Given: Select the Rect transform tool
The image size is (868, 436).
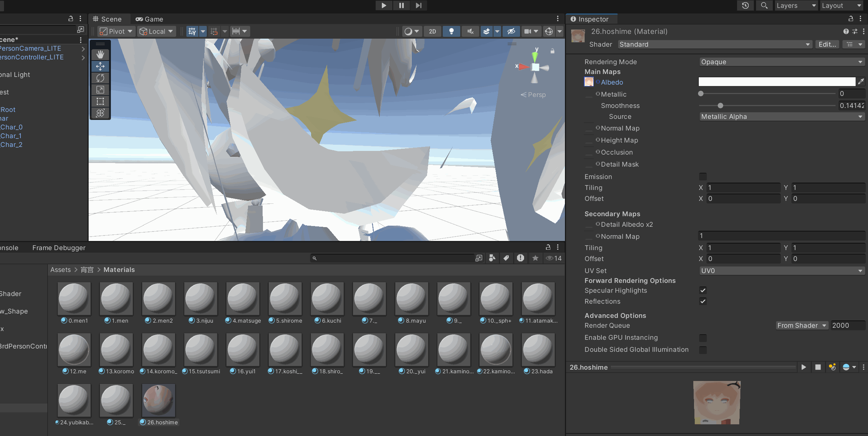Looking at the screenshot, I should click(100, 101).
